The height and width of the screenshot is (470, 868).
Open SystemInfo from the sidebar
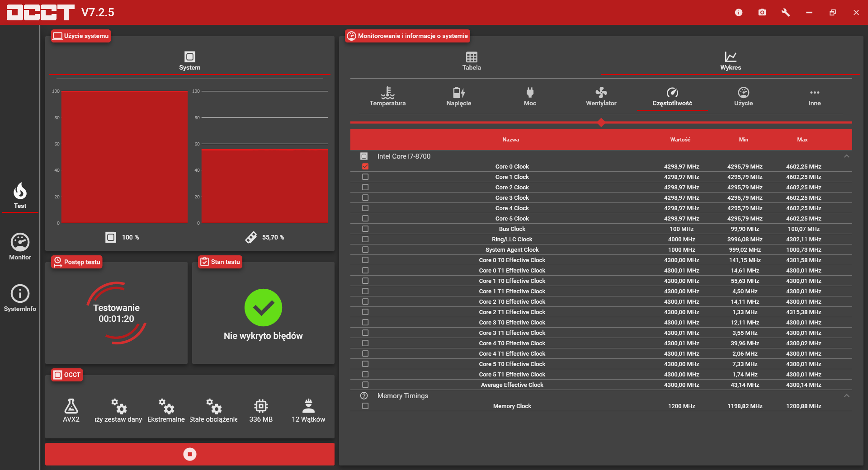click(20, 298)
